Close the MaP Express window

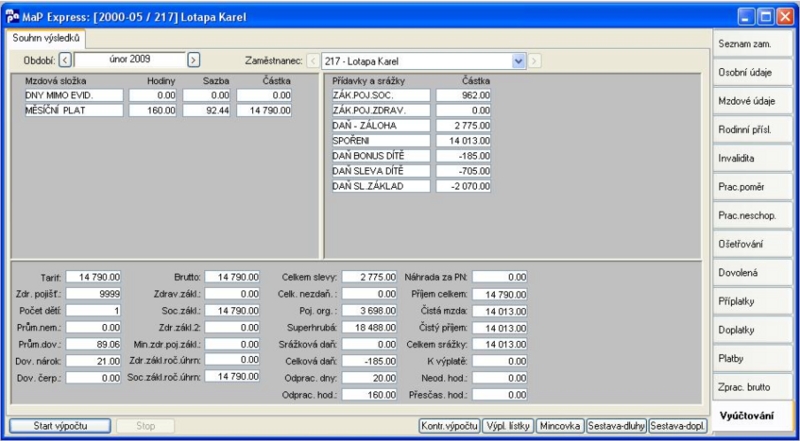point(784,17)
